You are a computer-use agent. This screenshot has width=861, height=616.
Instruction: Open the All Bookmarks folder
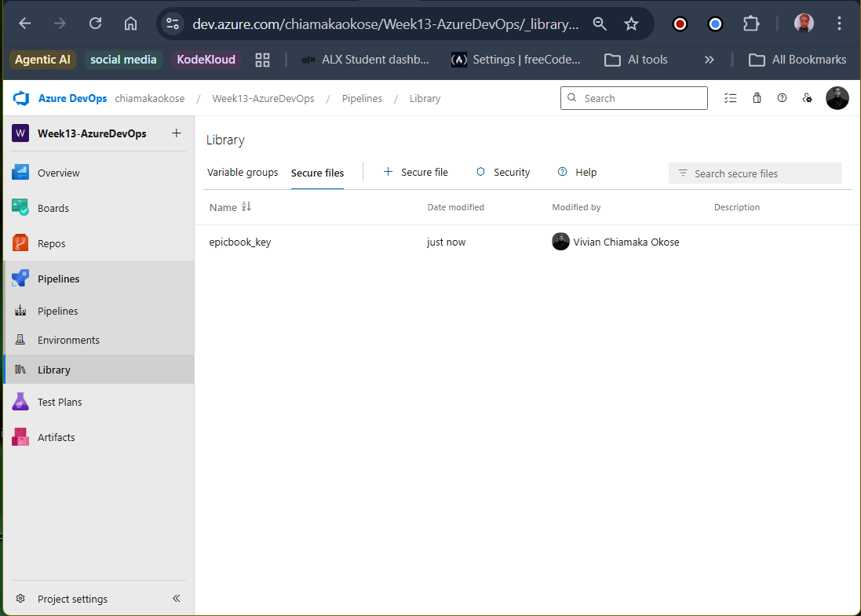797,60
